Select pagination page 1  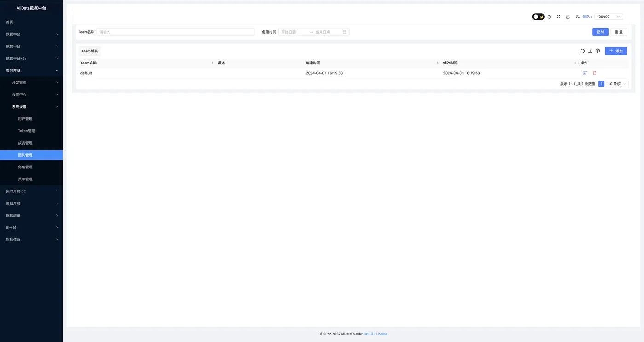pos(601,84)
